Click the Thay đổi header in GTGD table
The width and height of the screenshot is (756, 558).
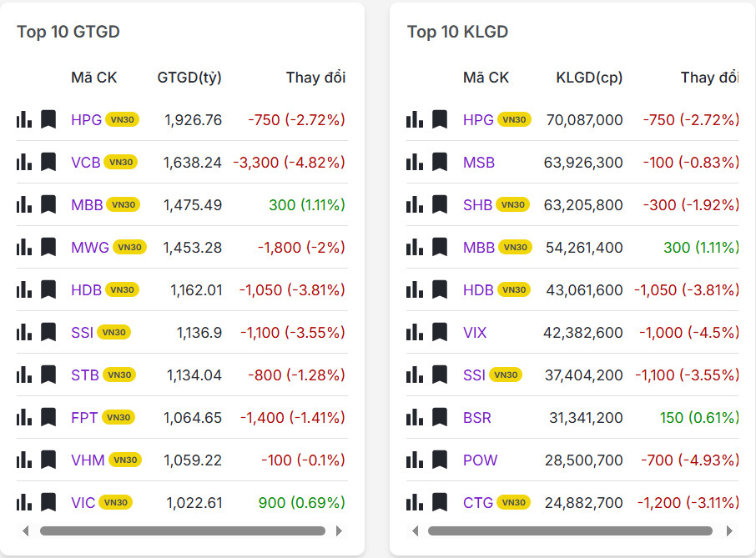315,78
